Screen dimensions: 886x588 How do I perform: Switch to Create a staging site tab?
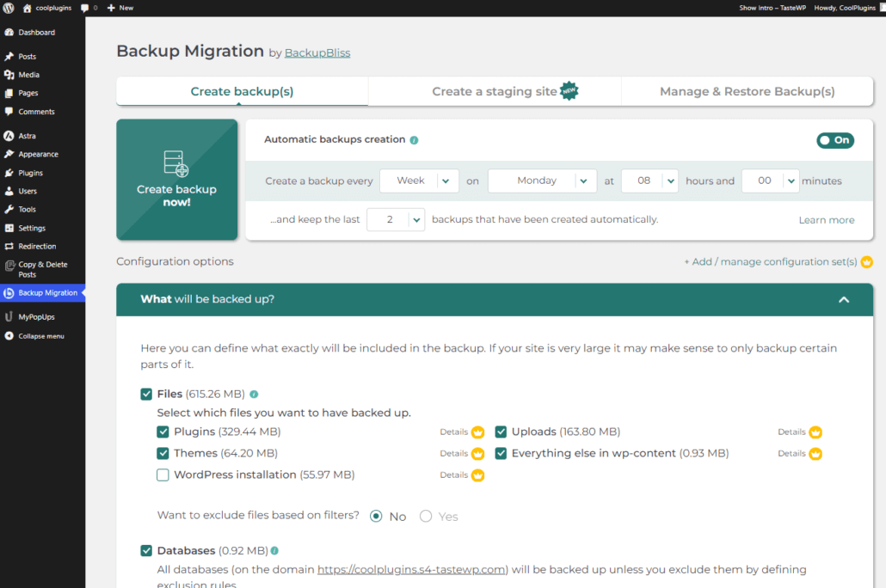495,91
